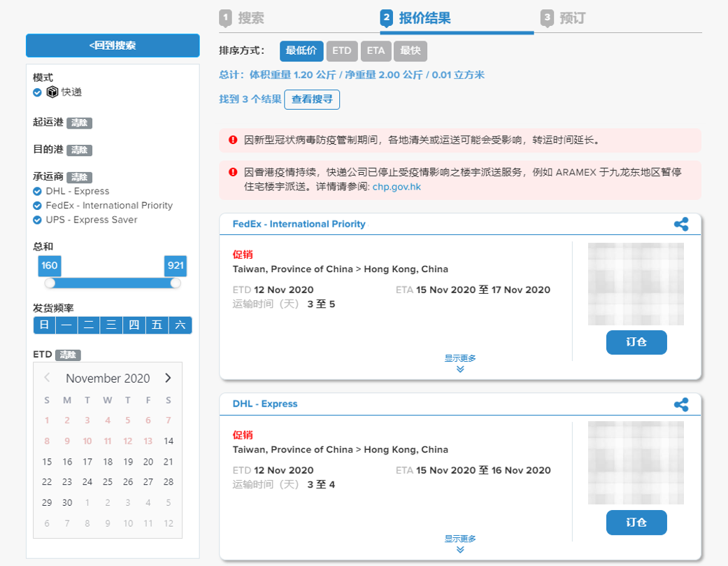728x566 pixels.
Task: Sort results by ETD
Action: (342, 50)
